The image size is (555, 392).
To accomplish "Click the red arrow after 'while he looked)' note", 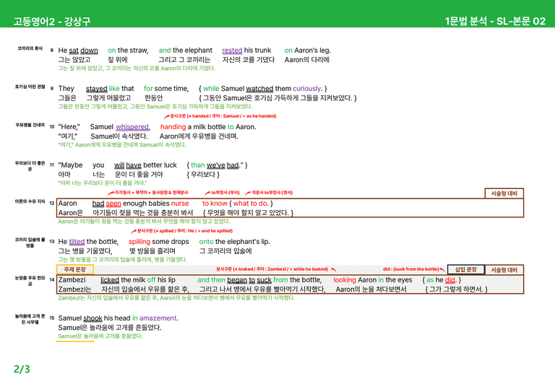I will point(333,270).
